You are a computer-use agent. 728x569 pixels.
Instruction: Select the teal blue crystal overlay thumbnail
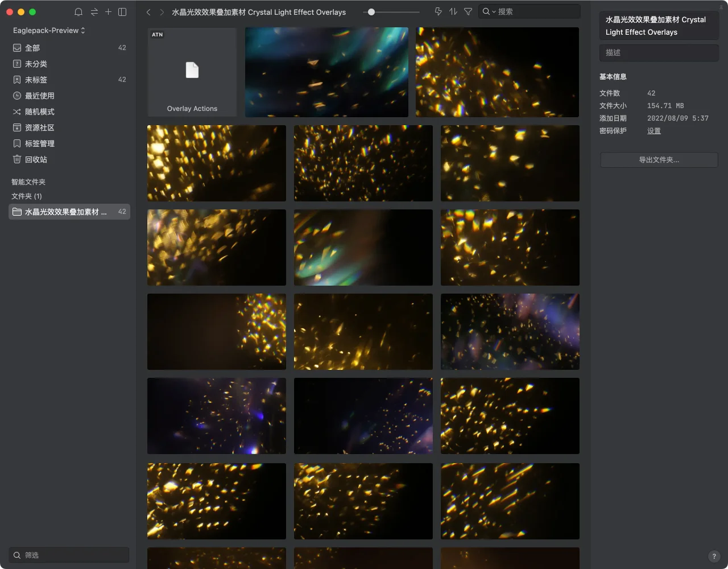click(326, 72)
